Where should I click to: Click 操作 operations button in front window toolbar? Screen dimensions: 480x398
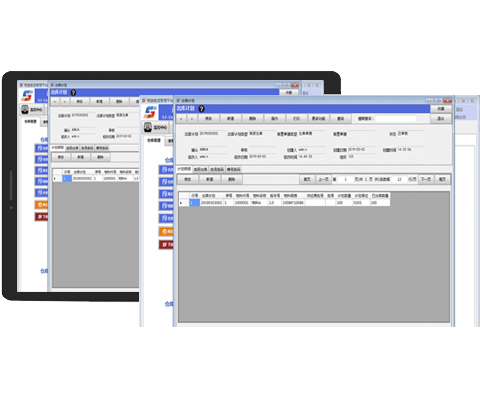tap(274, 119)
